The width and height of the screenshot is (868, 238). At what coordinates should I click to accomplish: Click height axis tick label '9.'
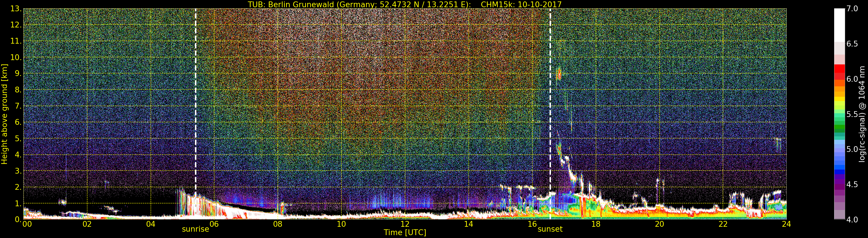pos(18,73)
